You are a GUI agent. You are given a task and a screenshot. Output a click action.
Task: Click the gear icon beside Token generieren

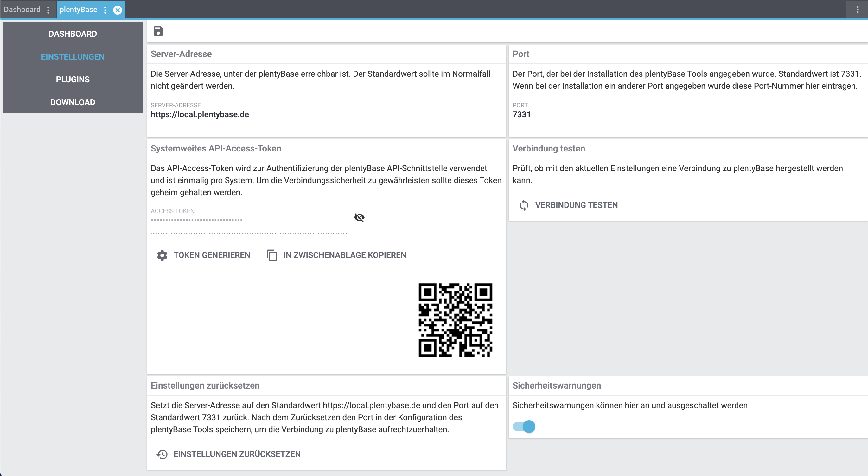162,255
